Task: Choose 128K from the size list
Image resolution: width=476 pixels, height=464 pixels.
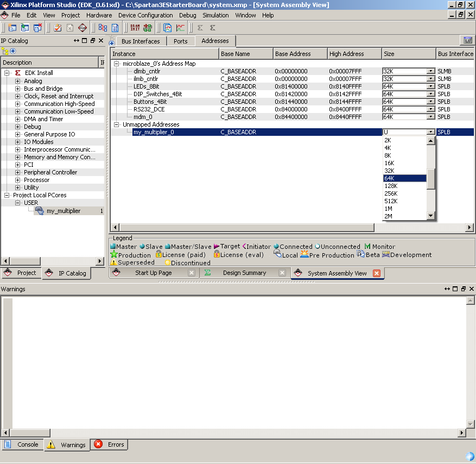Action: 405,186
